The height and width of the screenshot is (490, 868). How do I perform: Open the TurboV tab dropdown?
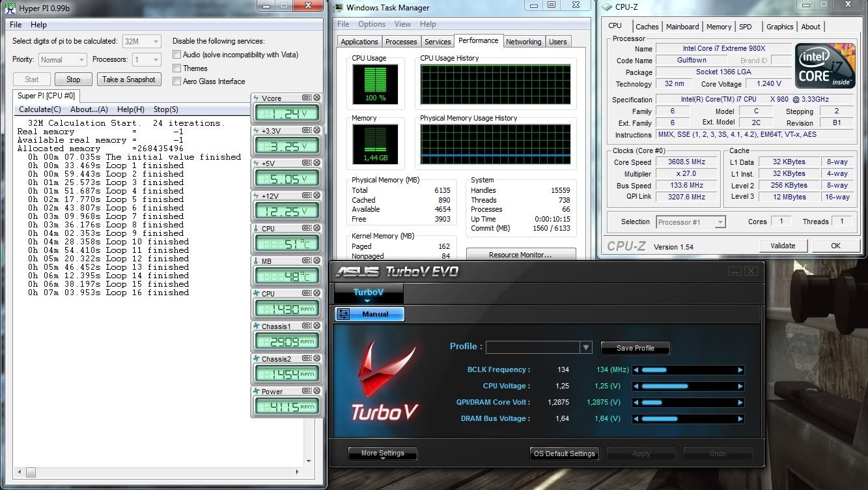click(369, 293)
